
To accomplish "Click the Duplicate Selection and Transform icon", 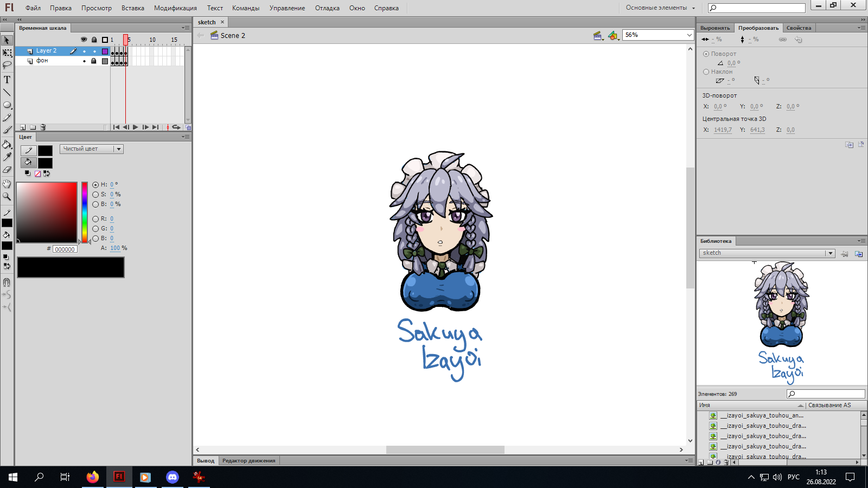I will click(849, 145).
